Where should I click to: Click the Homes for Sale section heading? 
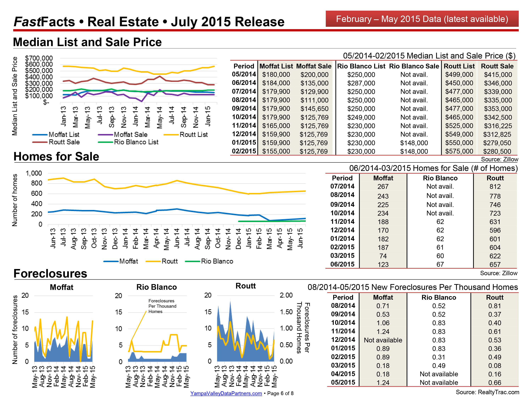[x=56, y=157]
